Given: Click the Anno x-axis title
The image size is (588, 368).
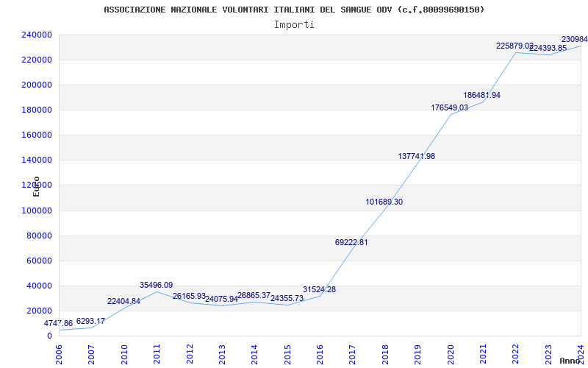Looking at the screenshot, I should click(570, 361).
